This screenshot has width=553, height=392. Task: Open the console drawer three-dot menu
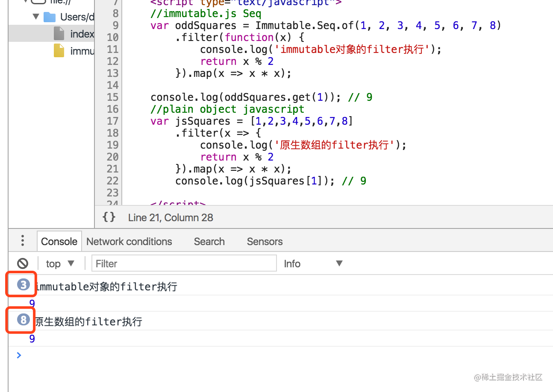click(x=23, y=241)
